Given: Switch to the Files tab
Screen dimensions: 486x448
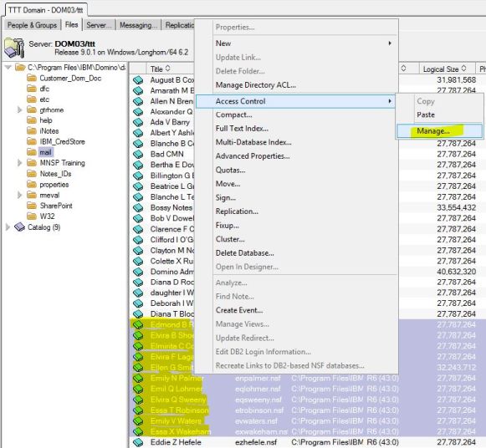Looking at the screenshot, I should click(x=72, y=25).
